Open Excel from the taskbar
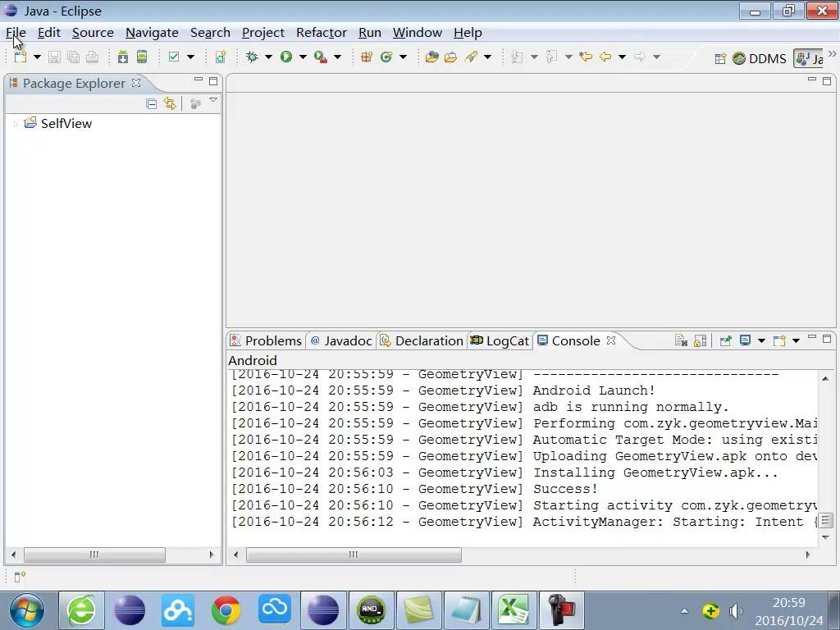Viewport: 840px width, 630px height. (514, 610)
